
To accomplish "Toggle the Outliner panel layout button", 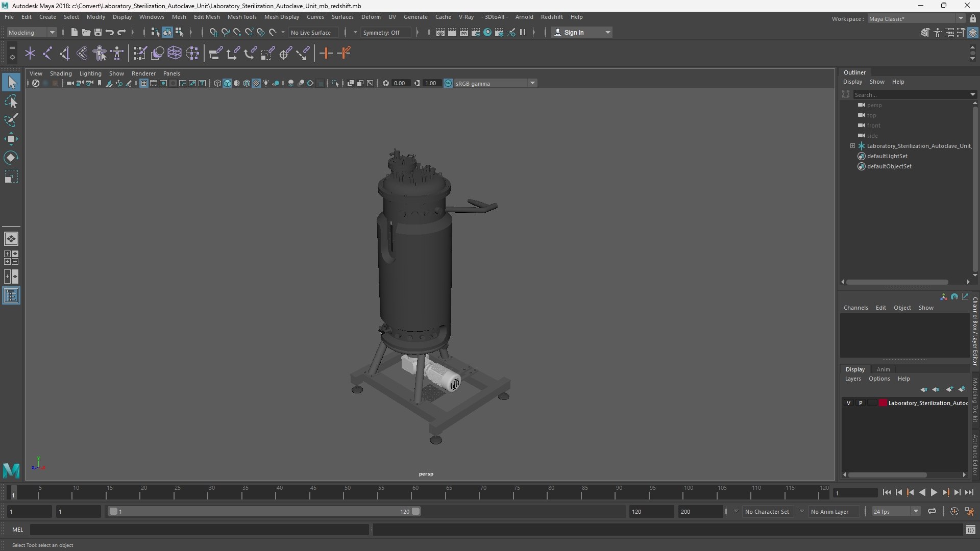I will coord(11,296).
